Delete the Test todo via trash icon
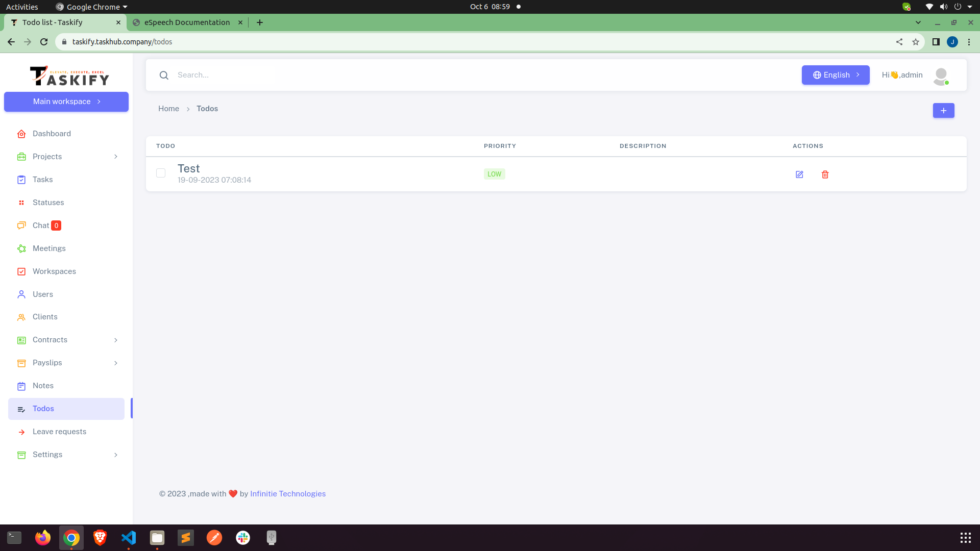980x551 pixels. point(825,174)
